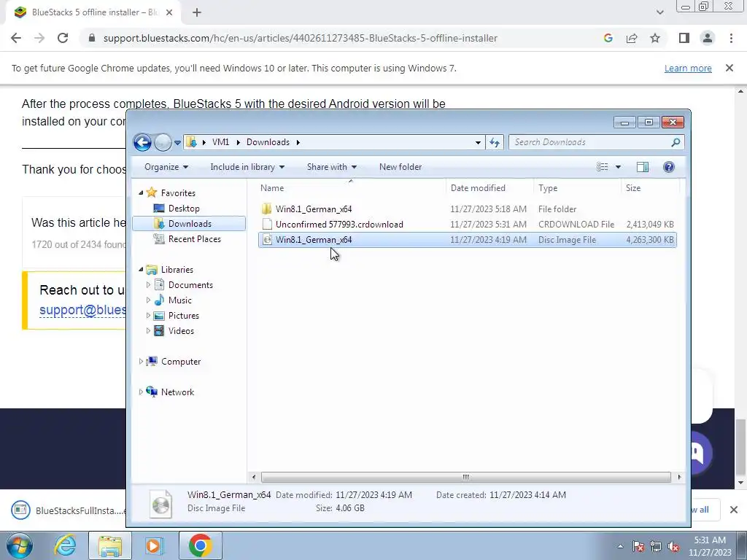Collapse the Favorites group in navigation pane
Image resolution: width=747 pixels, height=560 pixels.
tap(141, 192)
